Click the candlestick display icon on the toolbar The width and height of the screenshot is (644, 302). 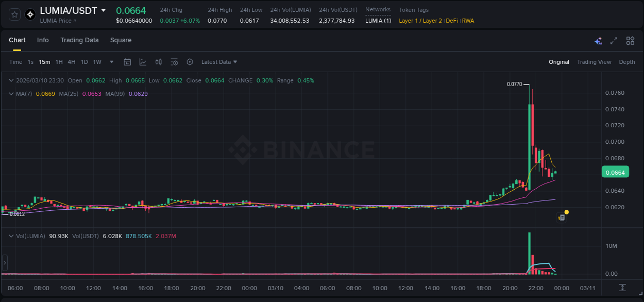[159, 62]
